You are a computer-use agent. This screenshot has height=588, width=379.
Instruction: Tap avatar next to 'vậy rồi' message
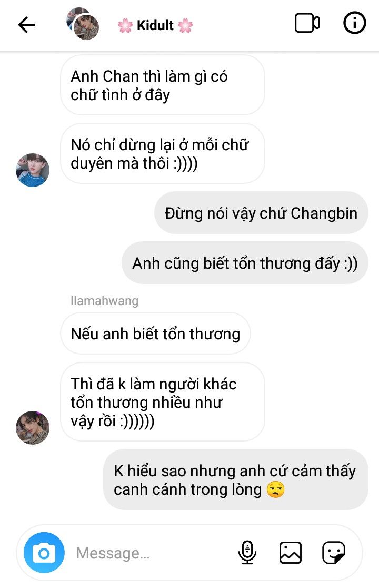pyautogui.click(x=33, y=427)
